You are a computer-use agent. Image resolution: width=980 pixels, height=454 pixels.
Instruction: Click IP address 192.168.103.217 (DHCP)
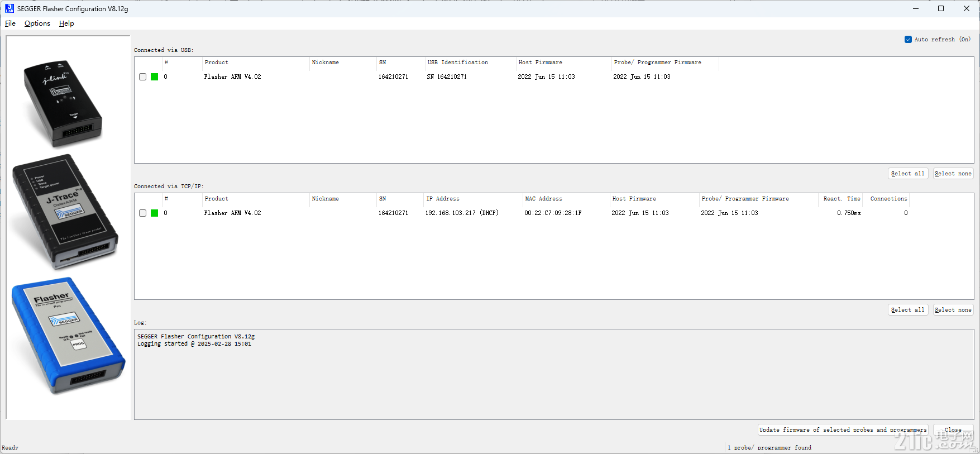tap(462, 213)
